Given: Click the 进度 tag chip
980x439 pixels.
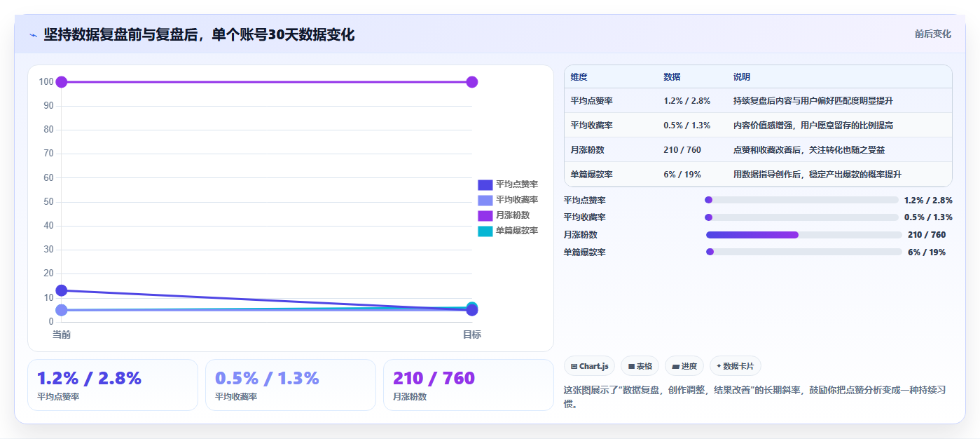Looking at the screenshot, I should click(684, 366).
